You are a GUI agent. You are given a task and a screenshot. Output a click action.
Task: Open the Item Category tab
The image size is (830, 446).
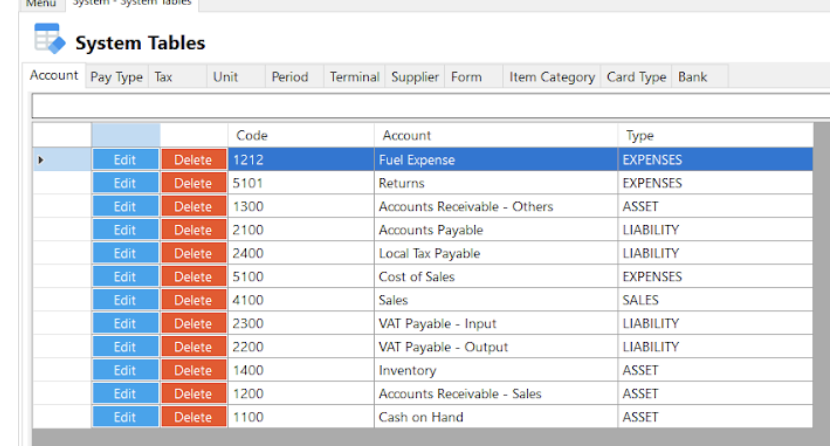[552, 77]
